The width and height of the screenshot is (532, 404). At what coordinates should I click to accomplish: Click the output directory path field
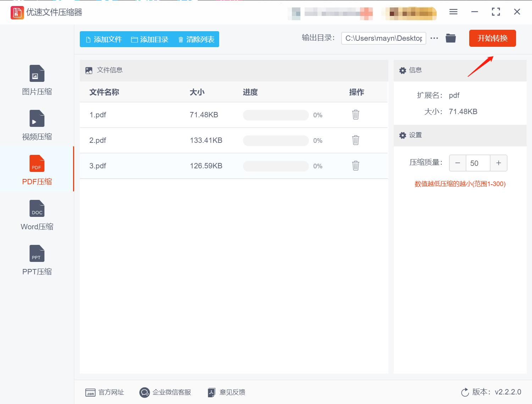point(383,38)
